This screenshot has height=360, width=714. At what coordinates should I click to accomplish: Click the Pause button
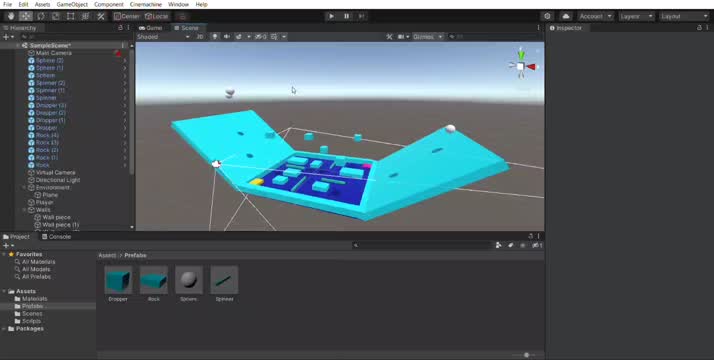347,16
